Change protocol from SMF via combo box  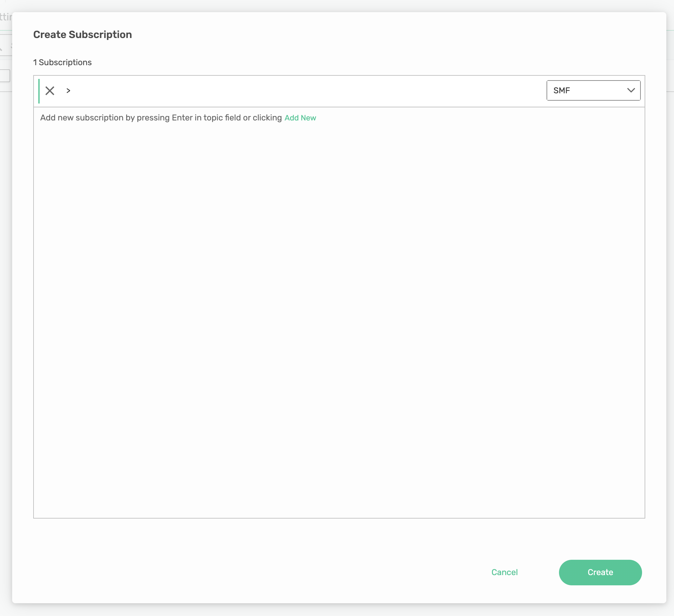click(x=593, y=90)
